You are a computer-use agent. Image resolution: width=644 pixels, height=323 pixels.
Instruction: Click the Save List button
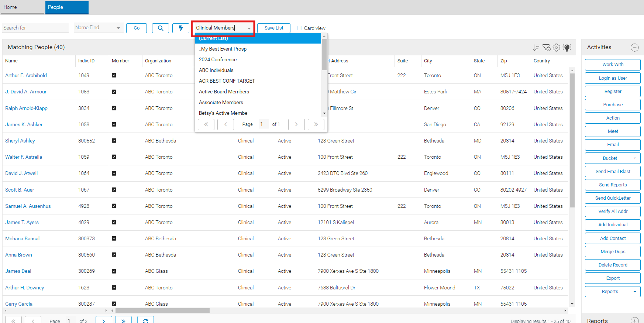(x=274, y=28)
